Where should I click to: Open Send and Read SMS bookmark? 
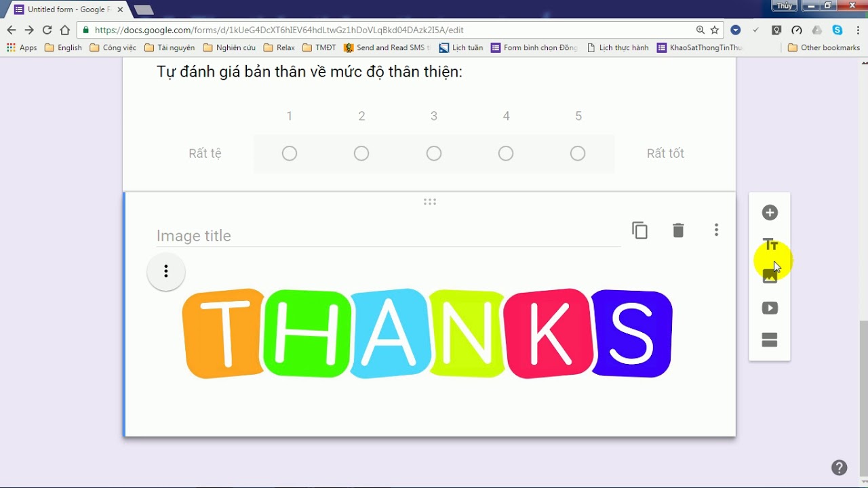[387, 47]
